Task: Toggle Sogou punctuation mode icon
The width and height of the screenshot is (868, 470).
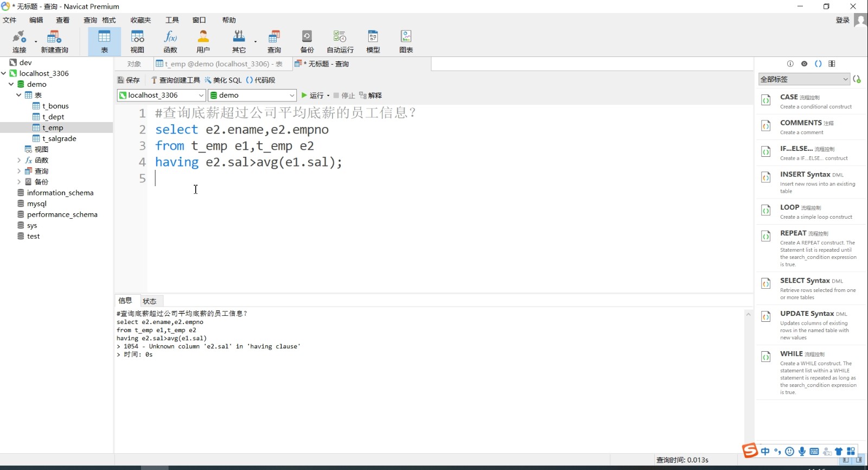Action: tap(777, 452)
